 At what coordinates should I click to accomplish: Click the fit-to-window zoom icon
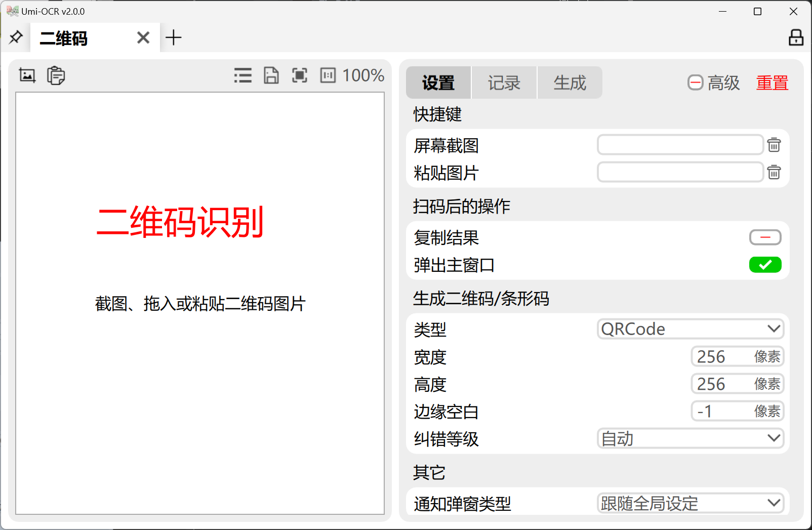(300, 76)
